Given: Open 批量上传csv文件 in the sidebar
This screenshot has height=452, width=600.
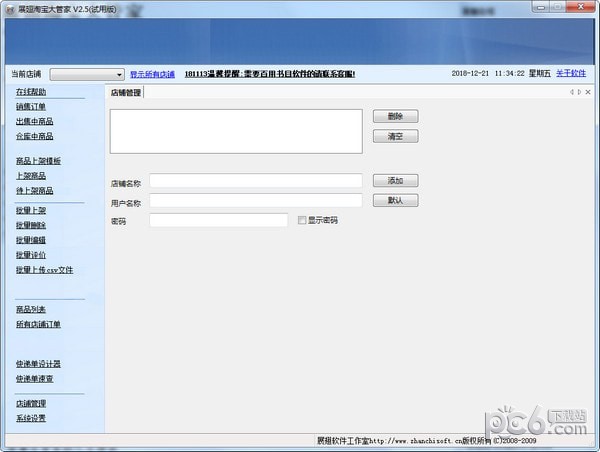Looking at the screenshot, I should [44, 270].
